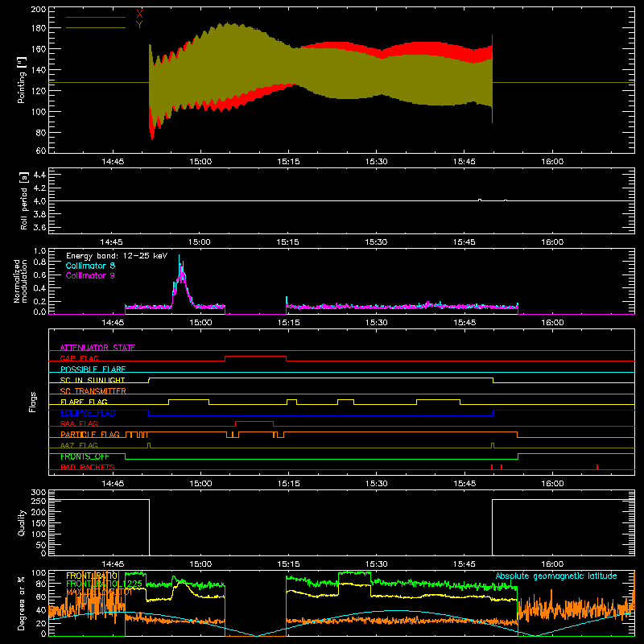Screen dimensions: 644x644
Task: Click the 1.0 tick on Normalized modulation axis
Action: (x=39, y=251)
